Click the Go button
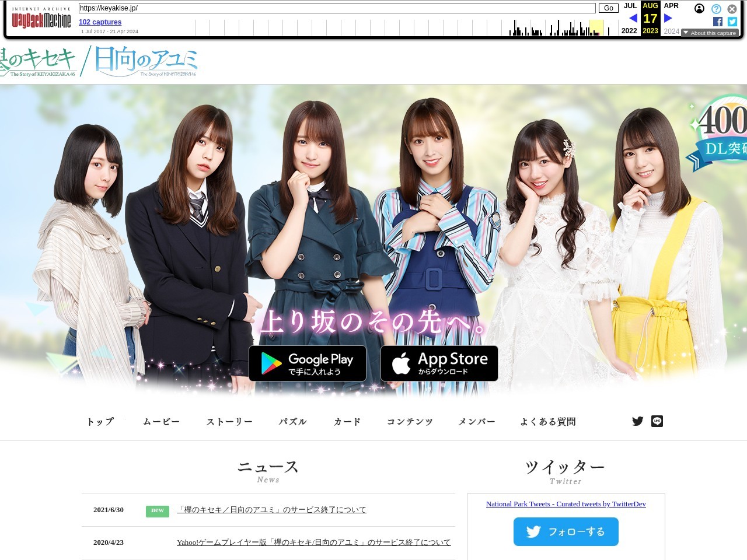747x560 pixels. (x=609, y=8)
